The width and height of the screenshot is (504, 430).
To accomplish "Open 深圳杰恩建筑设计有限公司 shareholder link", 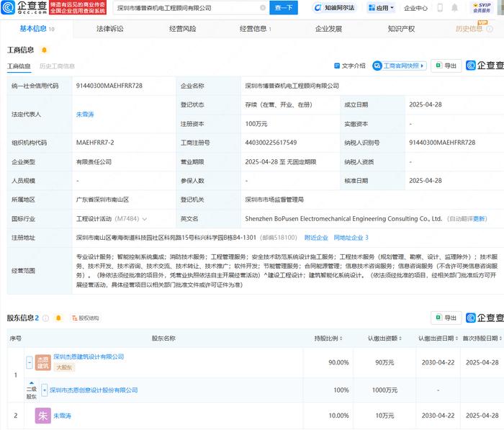I will point(89,357).
